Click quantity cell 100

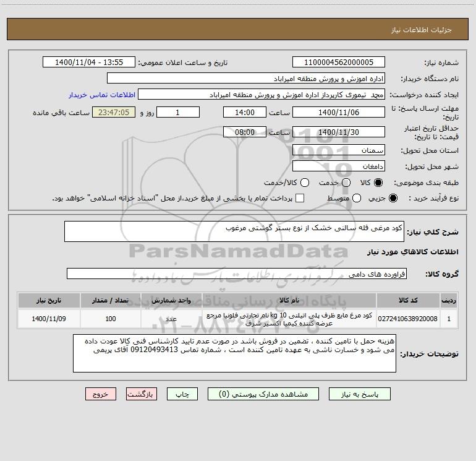pos(111,319)
